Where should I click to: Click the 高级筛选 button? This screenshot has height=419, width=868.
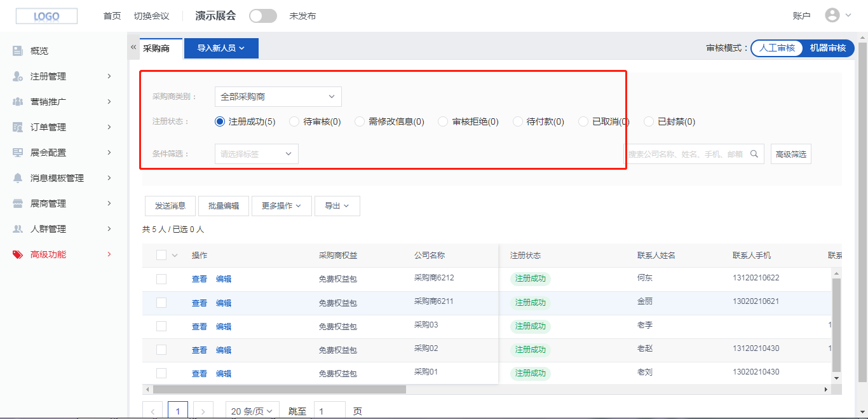[x=791, y=154]
